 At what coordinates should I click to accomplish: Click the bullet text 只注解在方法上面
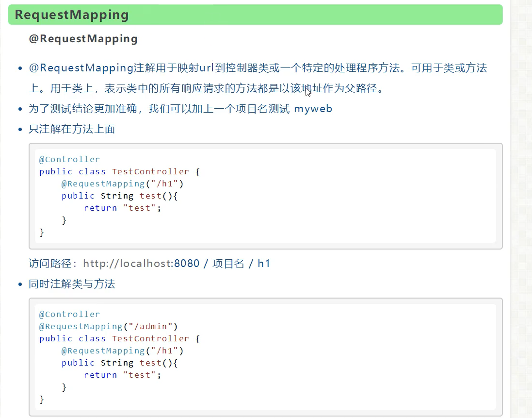72,129
